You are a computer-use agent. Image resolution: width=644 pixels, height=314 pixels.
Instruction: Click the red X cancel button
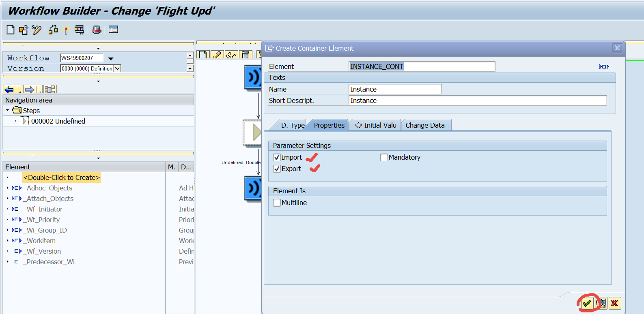614,303
